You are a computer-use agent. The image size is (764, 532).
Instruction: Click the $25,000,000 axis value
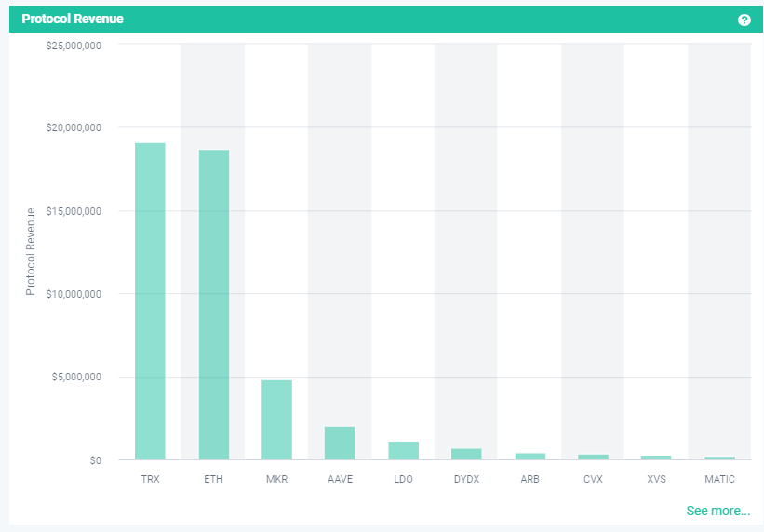pyautogui.click(x=74, y=46)
